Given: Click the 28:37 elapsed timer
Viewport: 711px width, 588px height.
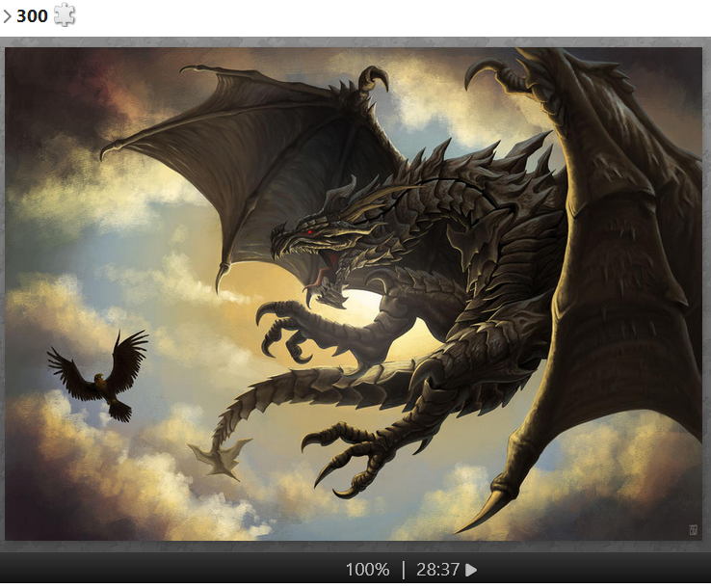Looking at the screenshot, I should [x=437, y=570].
